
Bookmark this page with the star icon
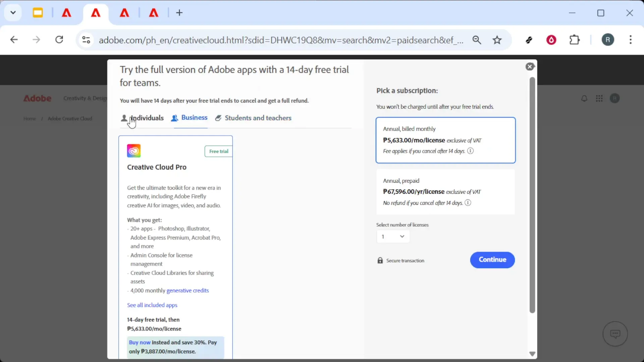(497, 40)
